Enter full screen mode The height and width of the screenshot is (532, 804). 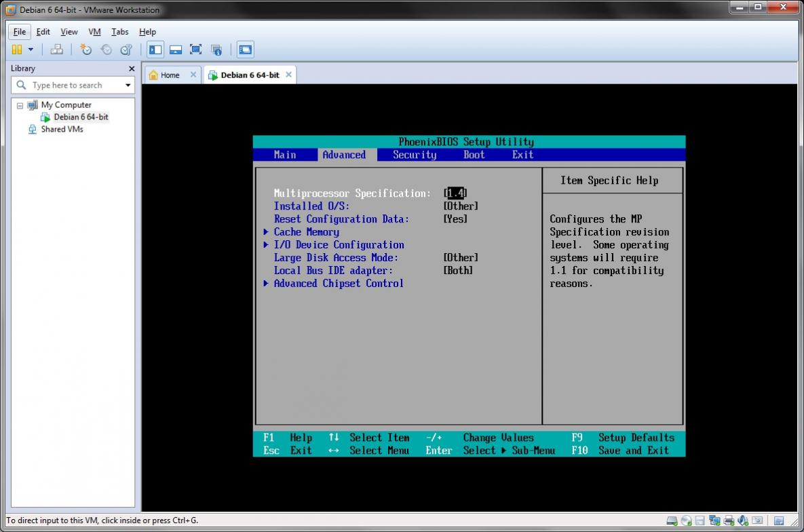coord(196,50)
